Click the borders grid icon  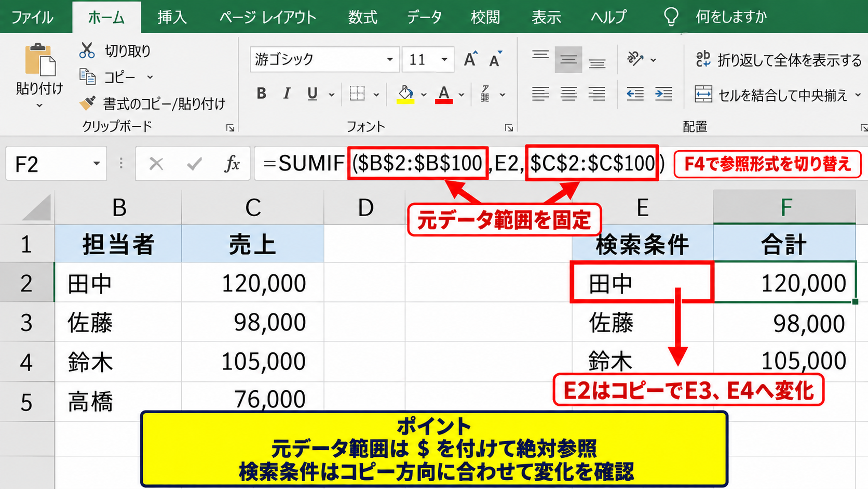357,94
